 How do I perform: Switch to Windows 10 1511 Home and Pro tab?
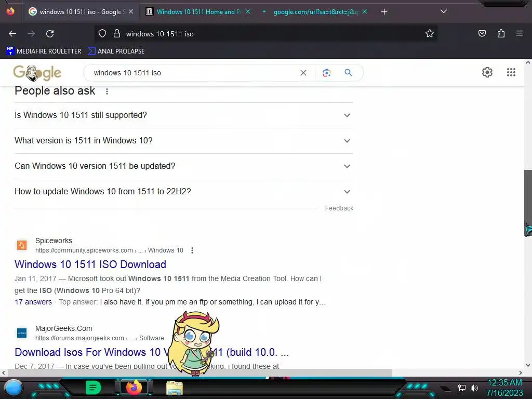pos(198,12)
